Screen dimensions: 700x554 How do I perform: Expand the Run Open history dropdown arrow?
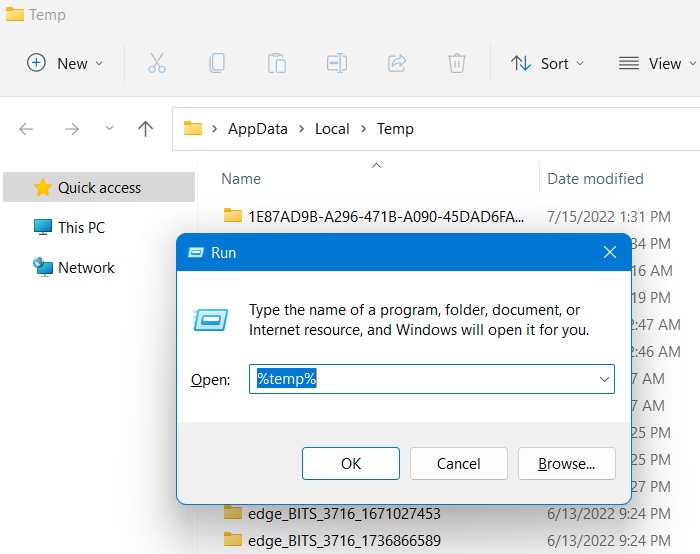point(604,379)
